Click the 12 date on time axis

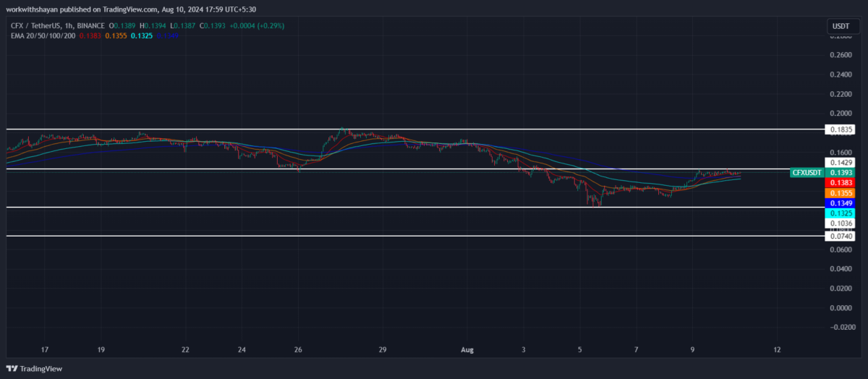click(x=777, y=349)
